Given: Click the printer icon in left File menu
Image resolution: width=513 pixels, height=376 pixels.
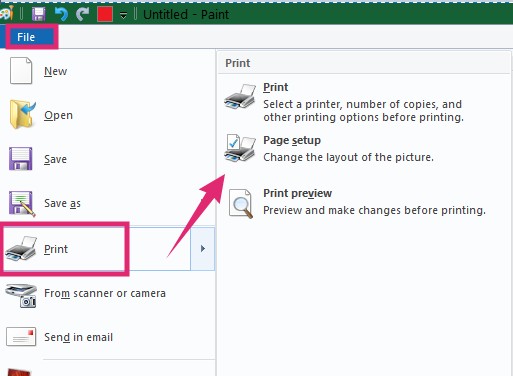Looking at the screenshot, I should tap(21, 249).
